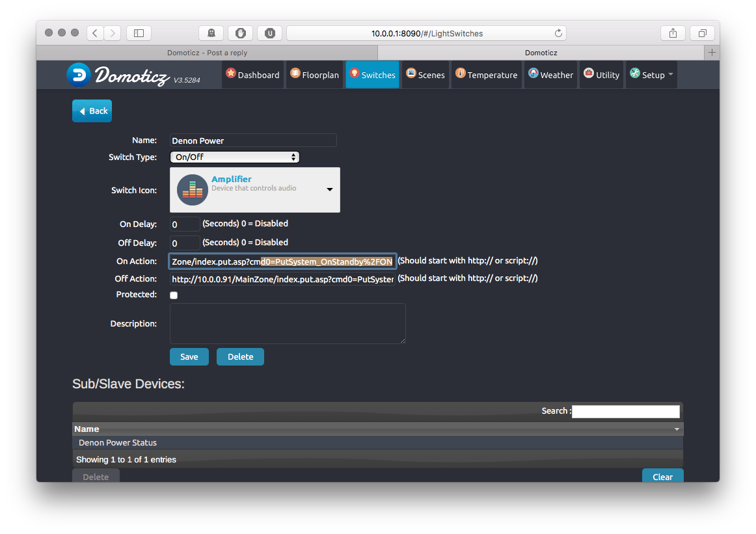Click the U extension icon in toolbar
The image size is (756, 534).
[x=270, y=33]
